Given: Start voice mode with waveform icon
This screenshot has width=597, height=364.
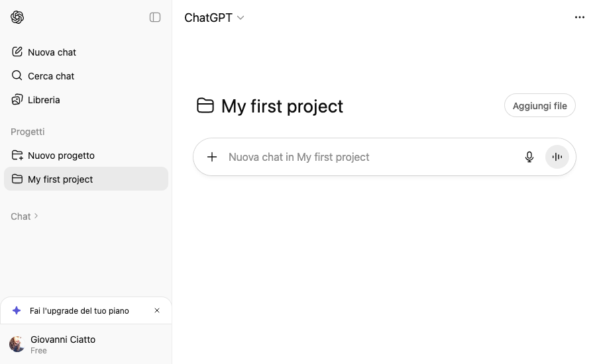Looking at the screenshot, I should click(557, 157).
